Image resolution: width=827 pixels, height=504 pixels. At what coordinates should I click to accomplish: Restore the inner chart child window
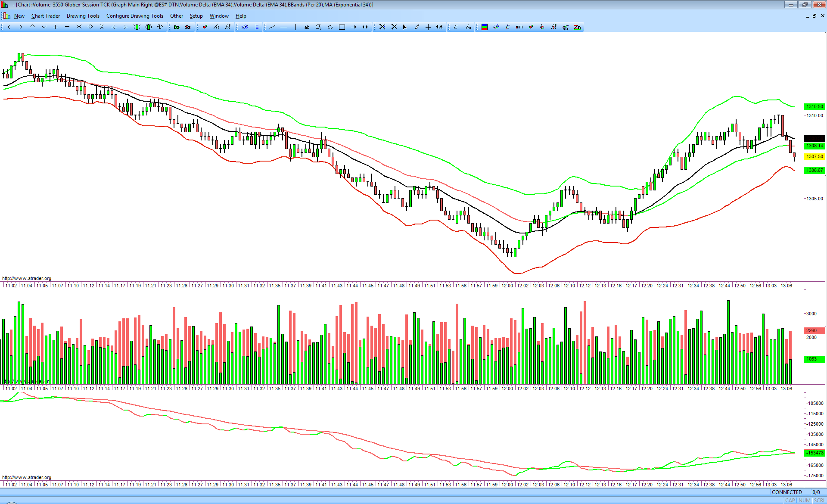pos(815,16)
